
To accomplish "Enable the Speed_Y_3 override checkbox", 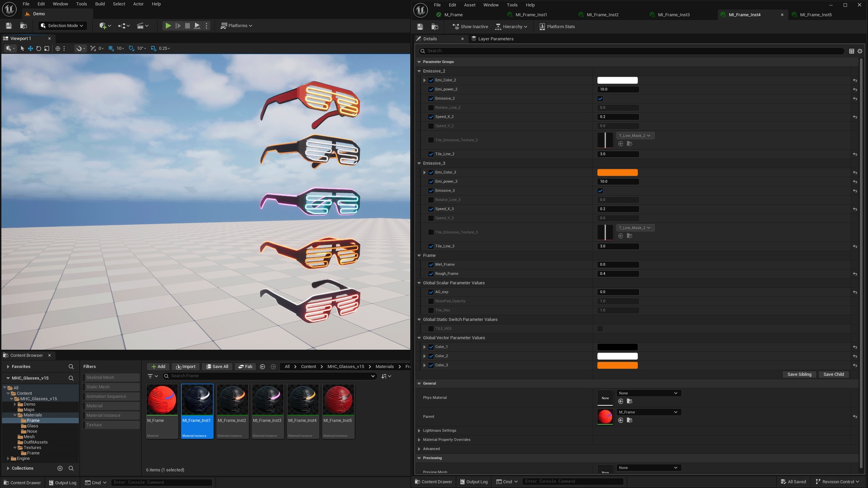I will (431, 218).
